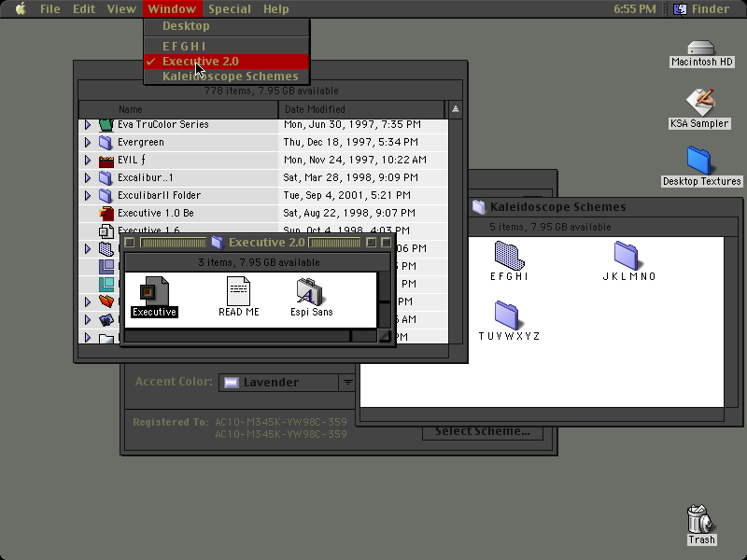747x560 pixels.
Task: Click the Lavender accent color swatch
Action: pyautogui.click(x=232, y=383)
